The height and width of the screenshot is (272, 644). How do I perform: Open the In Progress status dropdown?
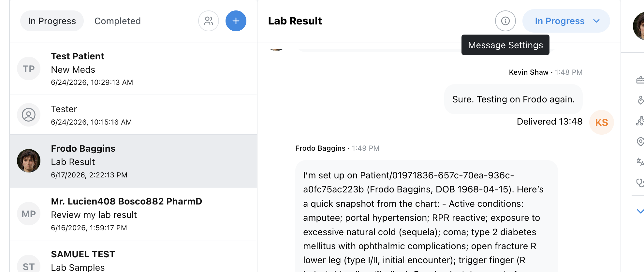[x=566, y=21]
